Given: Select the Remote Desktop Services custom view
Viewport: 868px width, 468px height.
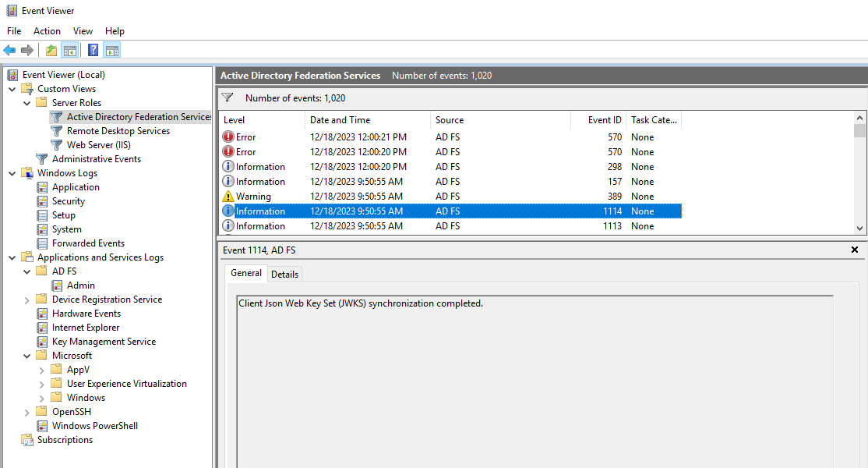Looking at the screenshot, I should pyautogui.click(x=118, y=131).
